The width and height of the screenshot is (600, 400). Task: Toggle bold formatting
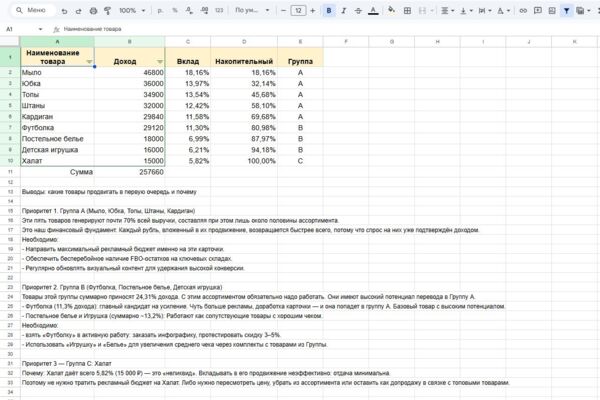329,11
